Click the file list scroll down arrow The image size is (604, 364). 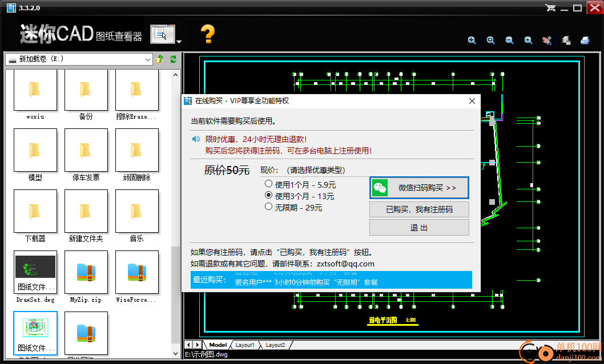tap(176, 353)
